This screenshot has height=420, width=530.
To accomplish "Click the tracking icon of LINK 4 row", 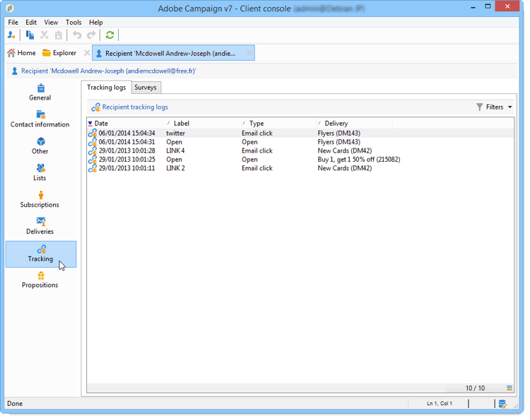I will 93,150.
